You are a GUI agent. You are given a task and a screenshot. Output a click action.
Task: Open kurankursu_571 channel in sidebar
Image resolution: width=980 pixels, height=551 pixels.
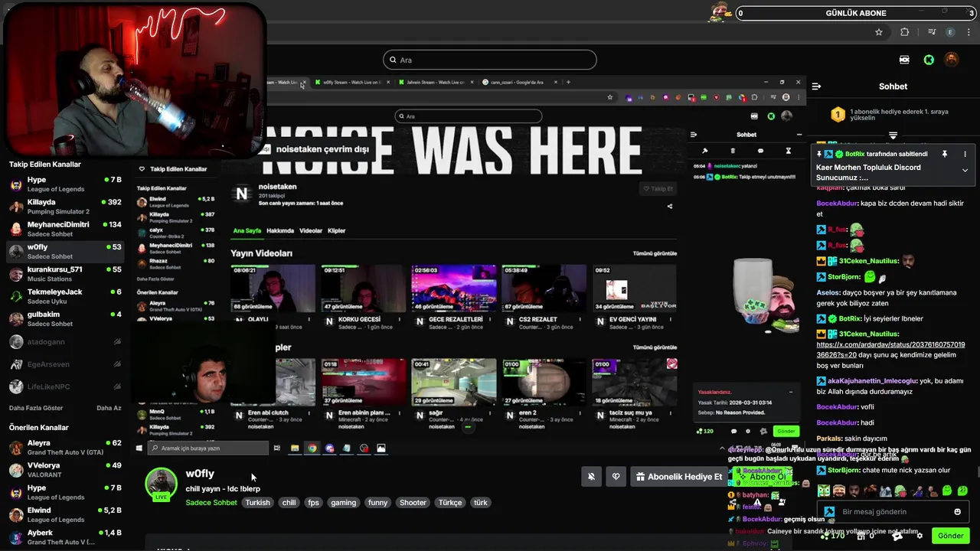tap(65, 274)
